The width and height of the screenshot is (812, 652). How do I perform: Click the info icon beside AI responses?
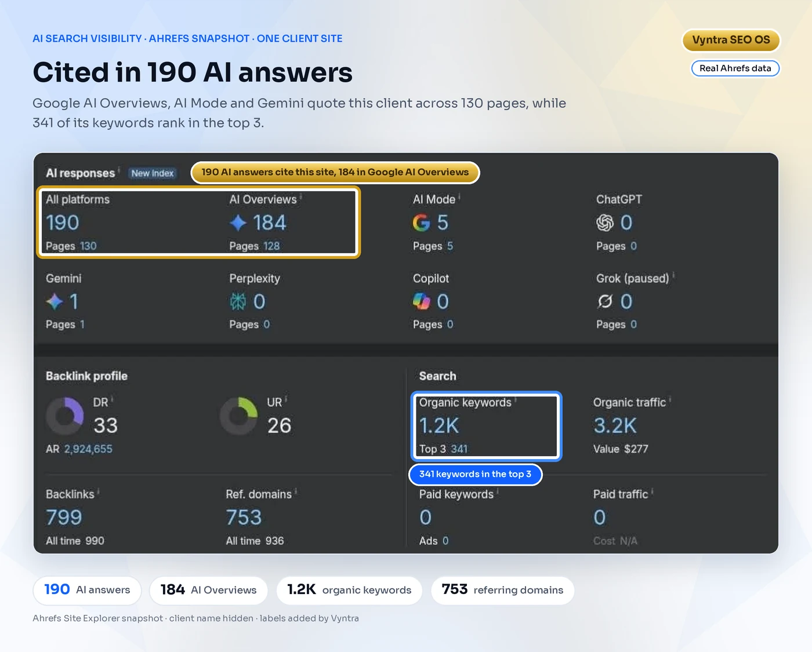point(119,170)
